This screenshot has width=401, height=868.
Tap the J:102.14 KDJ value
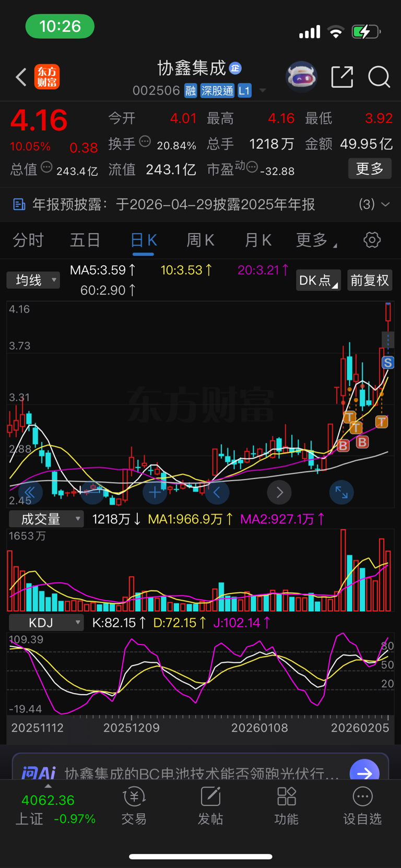coord(242,623)
